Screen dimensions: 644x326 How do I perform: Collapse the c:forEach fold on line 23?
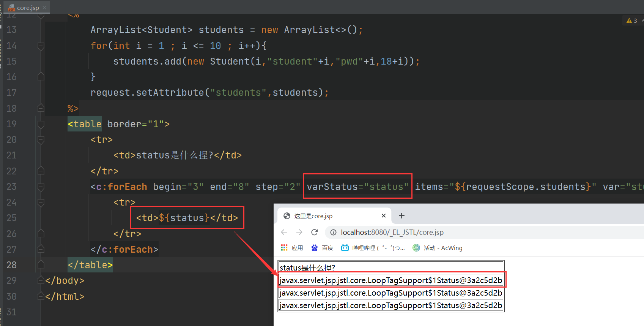pos(41,187)
